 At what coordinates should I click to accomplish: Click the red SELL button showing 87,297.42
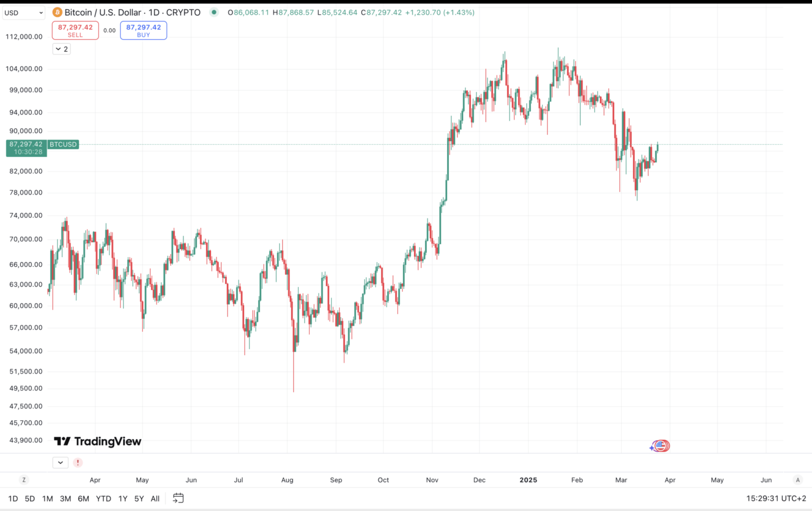(x=75, y=30)
